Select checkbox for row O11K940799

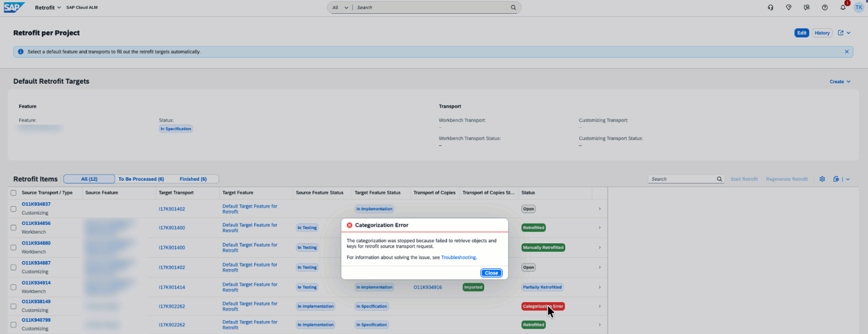tap(13, 325)
